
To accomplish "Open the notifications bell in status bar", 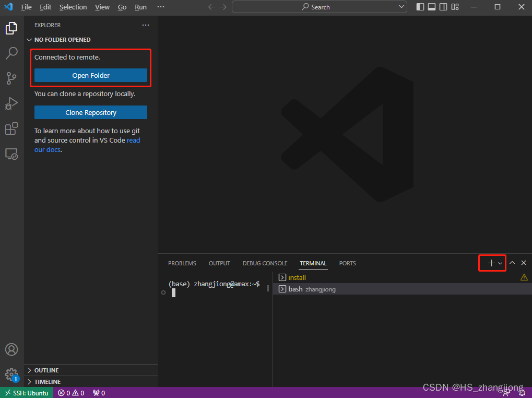I will 522,393.
